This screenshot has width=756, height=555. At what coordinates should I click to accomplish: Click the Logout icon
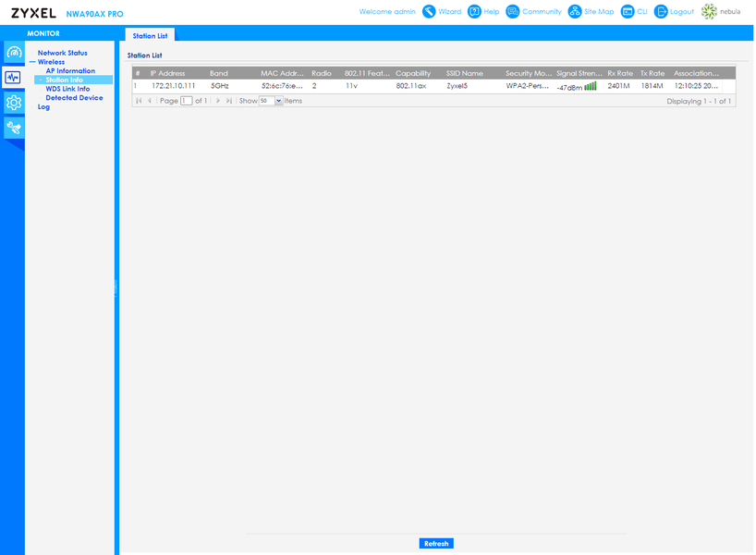pos(661,12)
